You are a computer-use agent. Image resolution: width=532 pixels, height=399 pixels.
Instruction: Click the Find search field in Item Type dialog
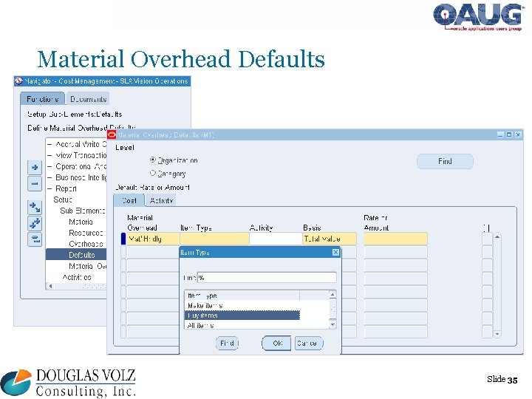pos(267,278)
